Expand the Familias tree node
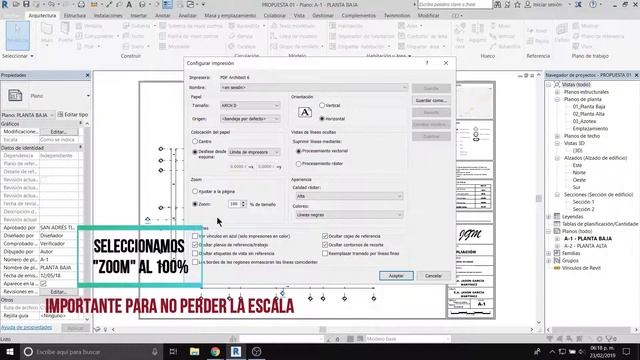The image size is (640, 360). (549, 253)
